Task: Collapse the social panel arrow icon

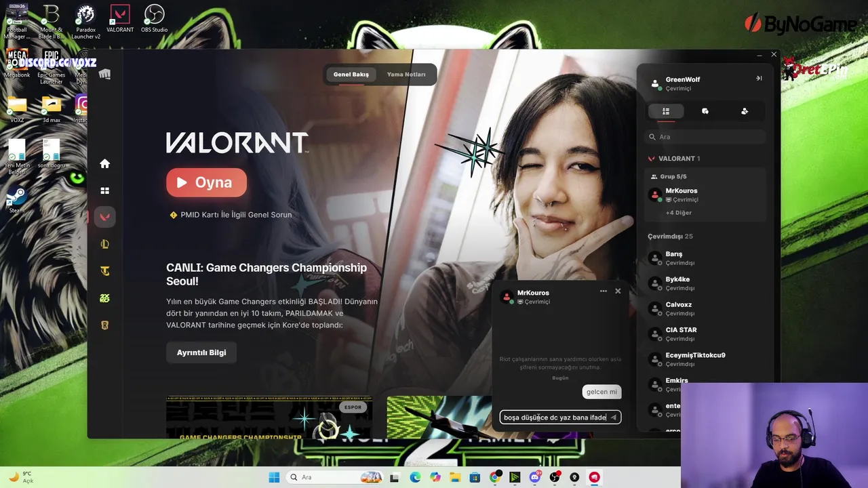Action: point(759,79)
